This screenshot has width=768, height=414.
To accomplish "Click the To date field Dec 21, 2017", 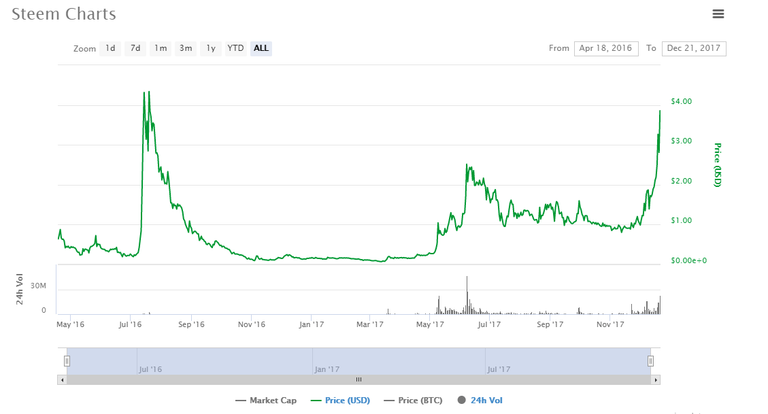I will (x=694, y=48).
